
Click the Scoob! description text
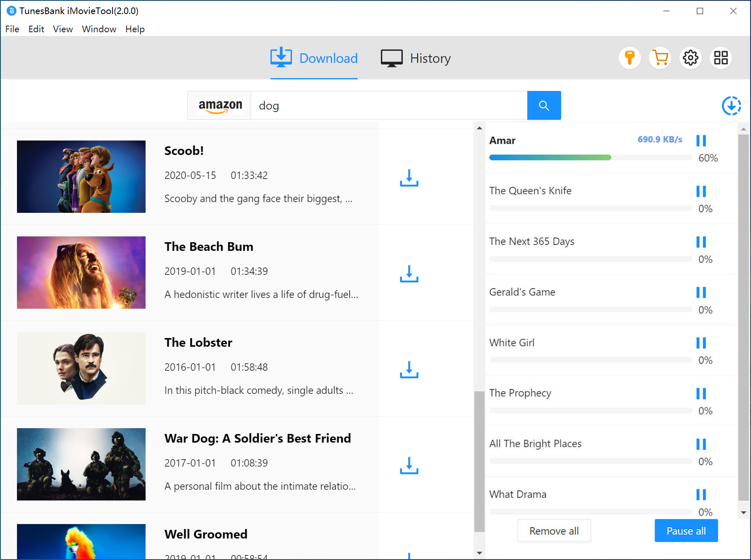click(258, 199)
